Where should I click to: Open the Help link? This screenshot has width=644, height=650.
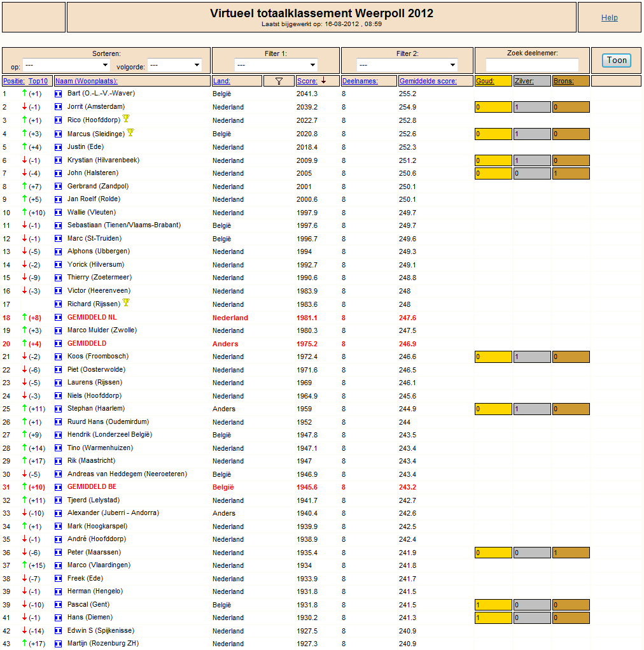point(609,18)
